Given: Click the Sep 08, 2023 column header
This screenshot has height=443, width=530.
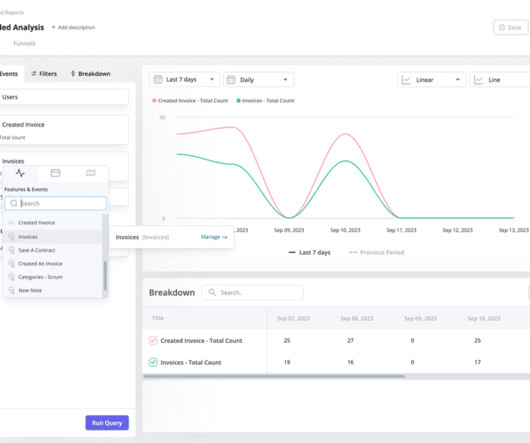Looking at the screenshot, I should (357, 318).
